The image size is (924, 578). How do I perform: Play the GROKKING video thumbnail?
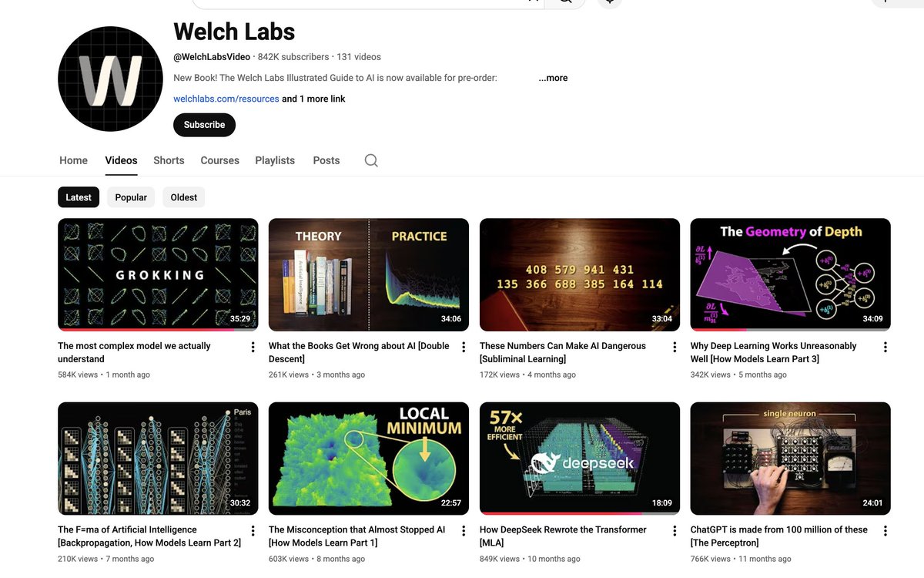pos(158,274)
